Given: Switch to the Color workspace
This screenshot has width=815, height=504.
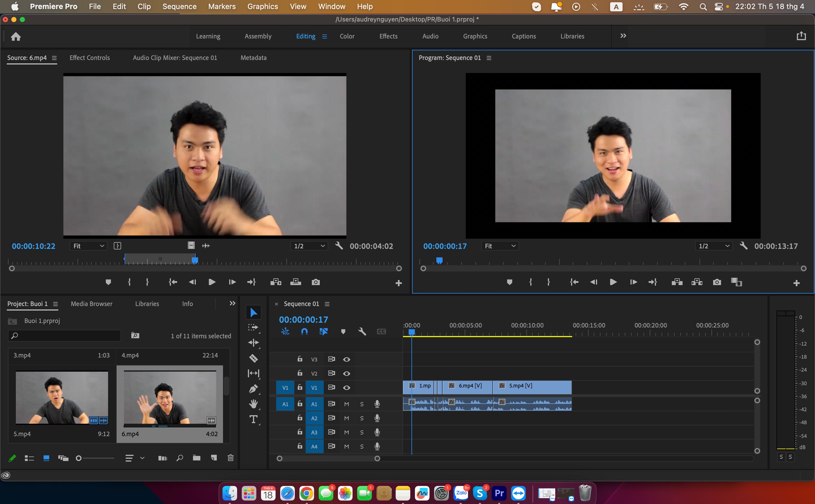Looking at the screenshot, I should point(347,36).
